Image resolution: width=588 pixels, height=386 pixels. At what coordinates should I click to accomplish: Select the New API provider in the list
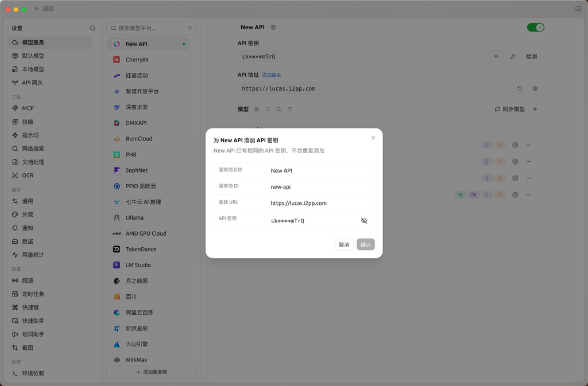[148, 44]
